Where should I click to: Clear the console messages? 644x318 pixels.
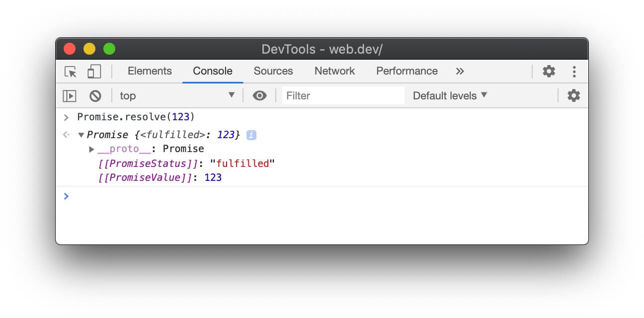coord(96,95)
